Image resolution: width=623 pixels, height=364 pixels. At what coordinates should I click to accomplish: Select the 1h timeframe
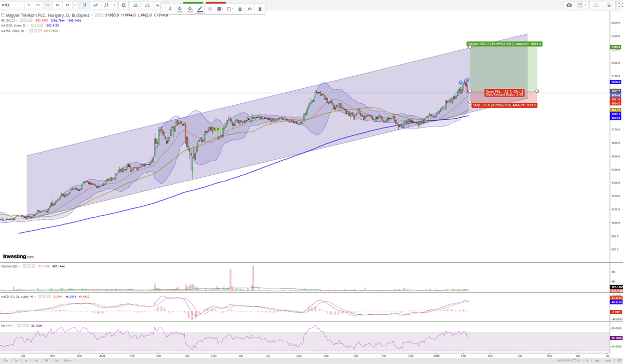coord(37,5)
